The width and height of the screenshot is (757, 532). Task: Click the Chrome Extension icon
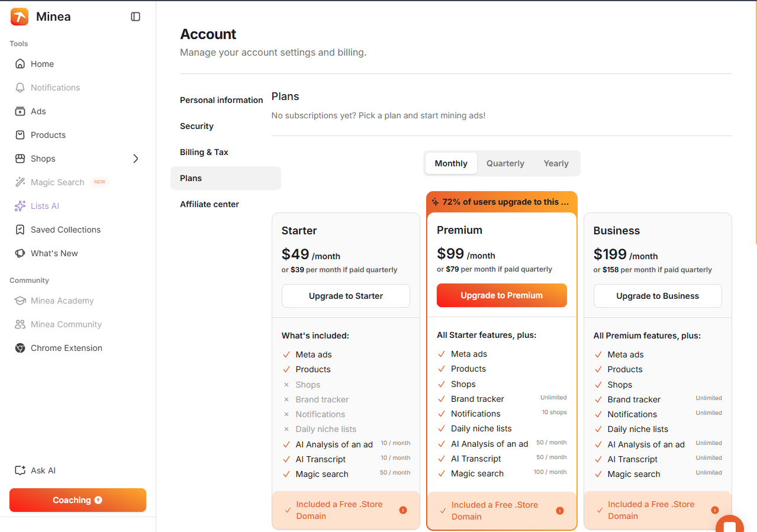20,348
